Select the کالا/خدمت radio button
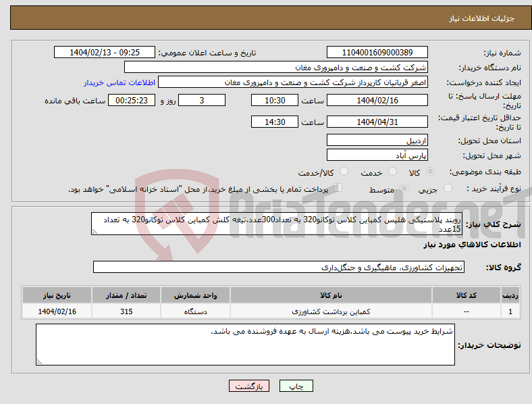The width and height of the screenshot is (532, 404). 344,172
